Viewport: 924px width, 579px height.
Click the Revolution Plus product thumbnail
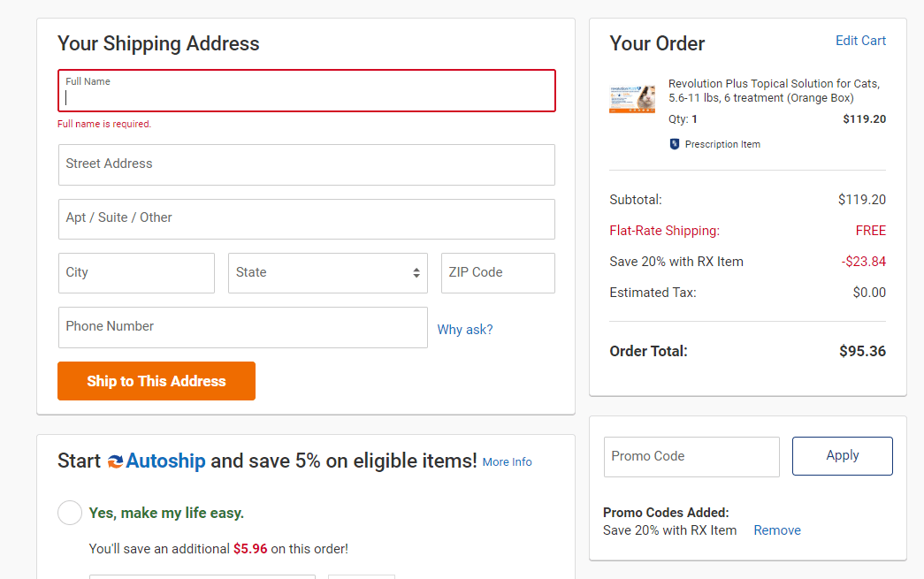(x=631, y=97)
